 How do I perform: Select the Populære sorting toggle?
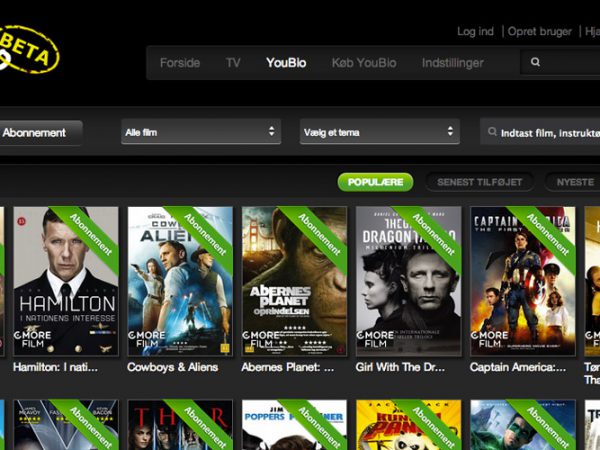375,182
